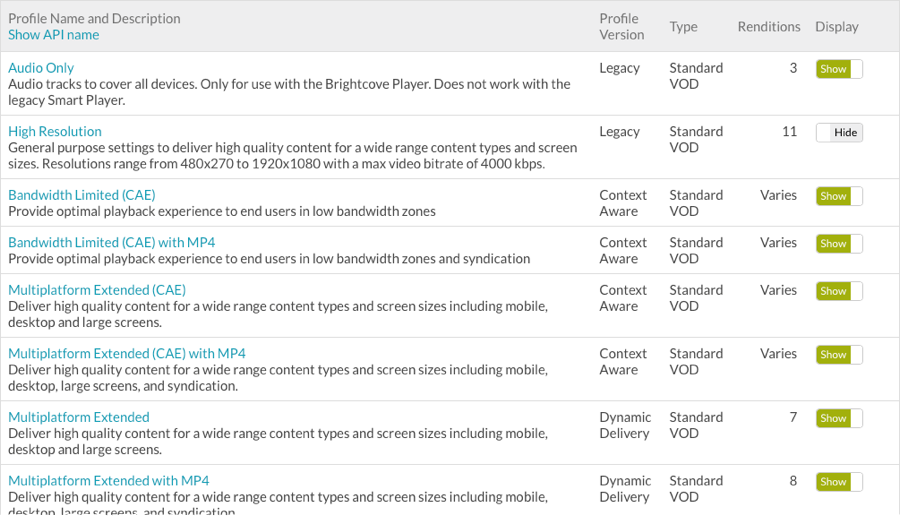Click the Show API name link

(x=53, y=35)
